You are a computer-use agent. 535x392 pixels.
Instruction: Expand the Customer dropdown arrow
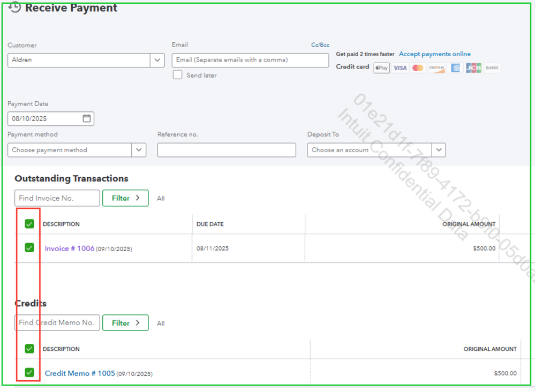(157, 60)
